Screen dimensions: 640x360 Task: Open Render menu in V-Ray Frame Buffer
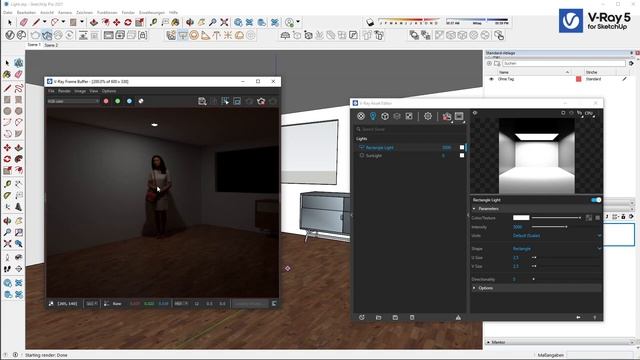pyautogui.click(x=64, y=91)
